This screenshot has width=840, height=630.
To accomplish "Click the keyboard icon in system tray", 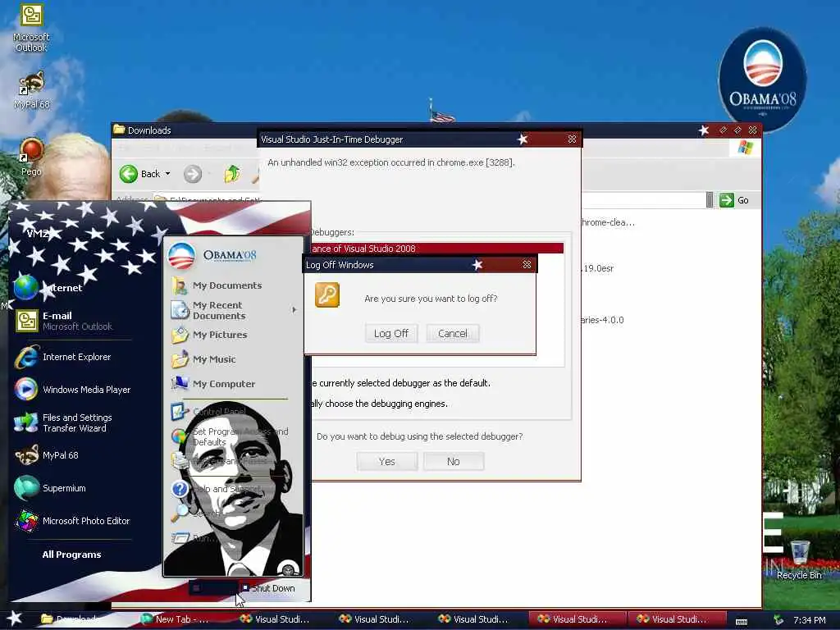I will click(742, 621).
